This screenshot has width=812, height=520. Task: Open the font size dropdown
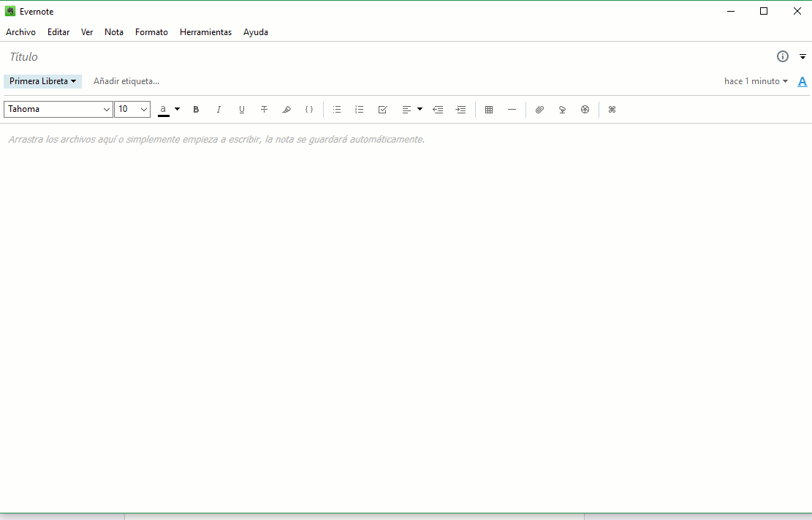coord(132,109)
